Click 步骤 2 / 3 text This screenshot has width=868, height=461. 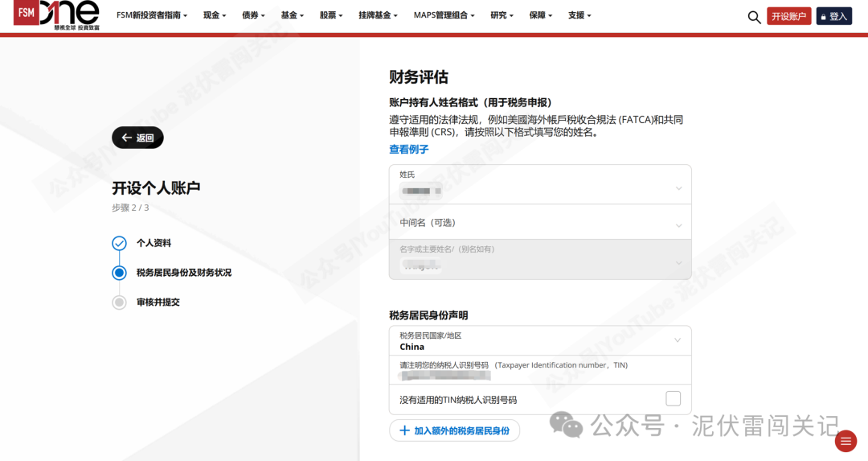130,208
